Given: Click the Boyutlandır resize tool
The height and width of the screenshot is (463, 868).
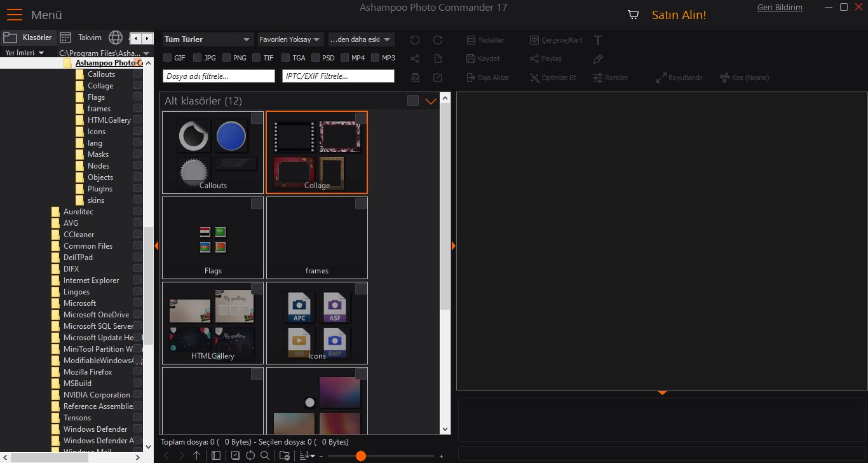Looking at the screenshot, I should coord(679,78).
